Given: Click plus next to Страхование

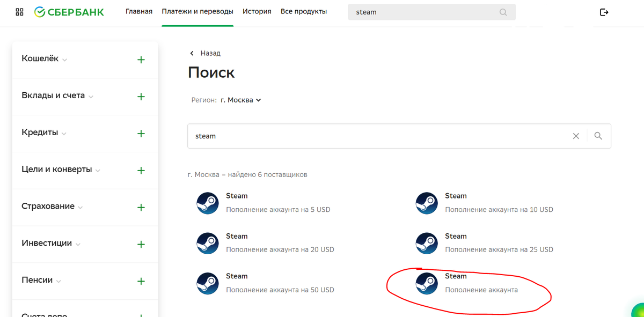Looking at the screenshot, I should pyautogui.click(x=141, y=208).
